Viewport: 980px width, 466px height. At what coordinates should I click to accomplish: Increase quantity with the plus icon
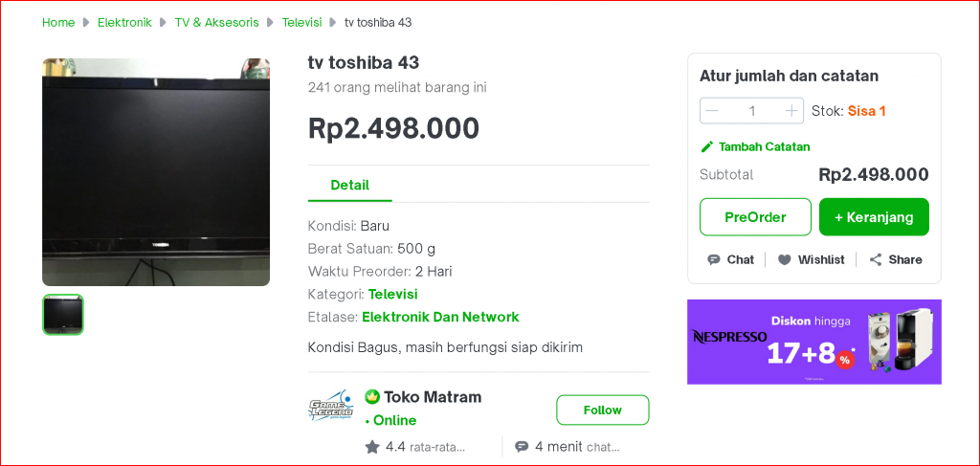click(x=791, y=111)
